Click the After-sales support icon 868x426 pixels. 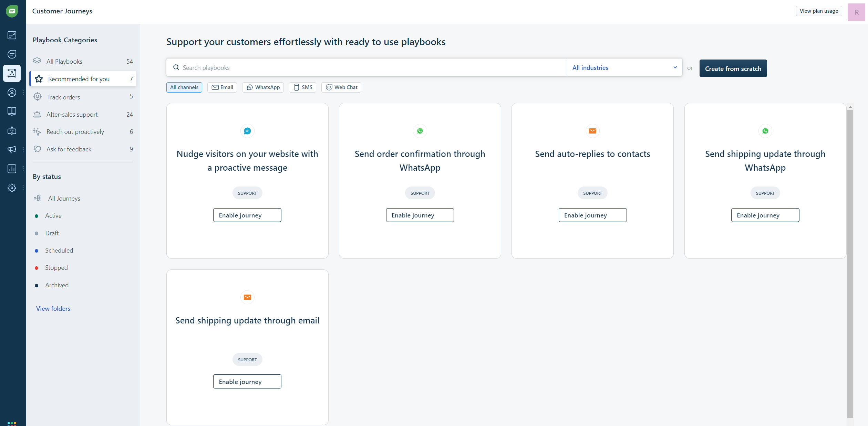(37, 114)
